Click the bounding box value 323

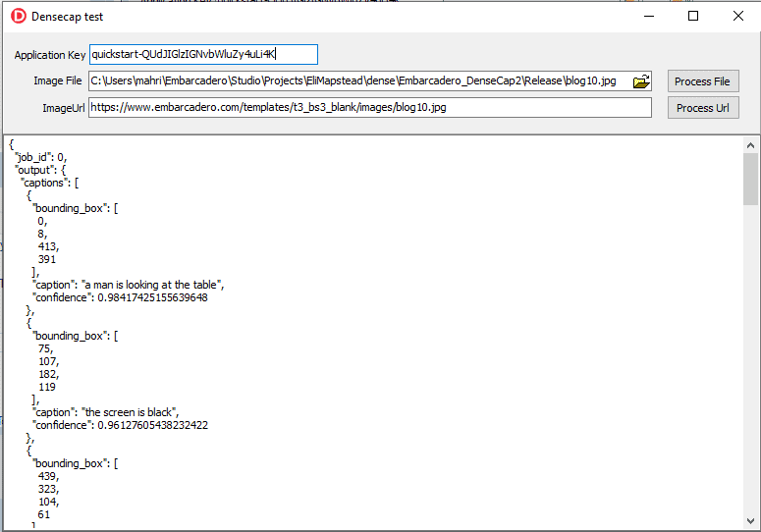coord(48,489)
